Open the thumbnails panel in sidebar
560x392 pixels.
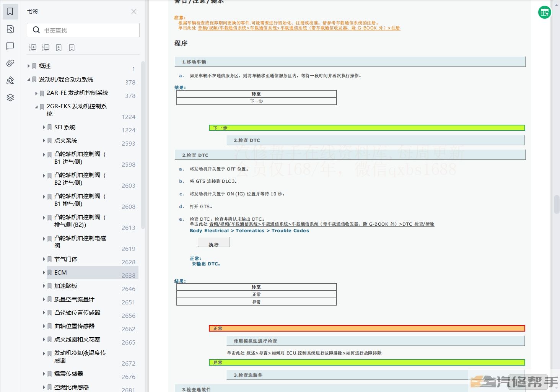coord(10,29)
